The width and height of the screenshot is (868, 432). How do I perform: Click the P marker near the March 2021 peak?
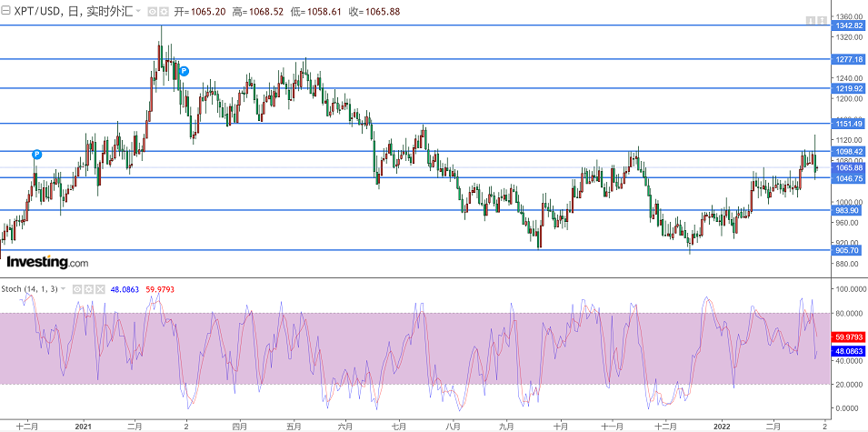point(185,71)
